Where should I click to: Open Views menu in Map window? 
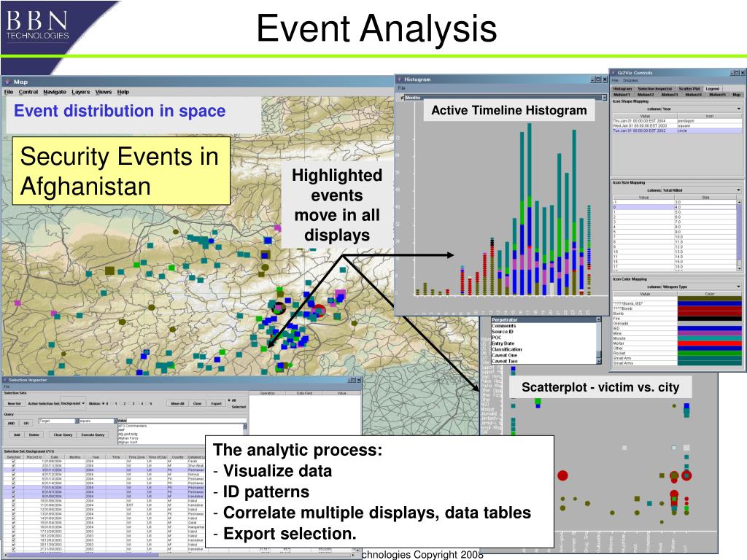[x=104, y=92]
